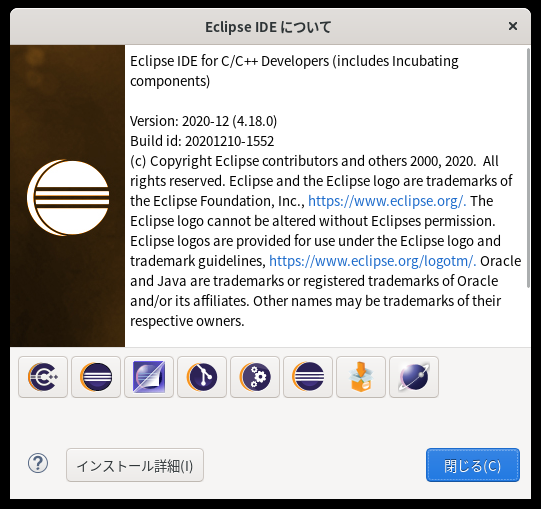The image size is (541, 509).
Task: Open help via the question mark icon
Action: (x=38, y=463)
